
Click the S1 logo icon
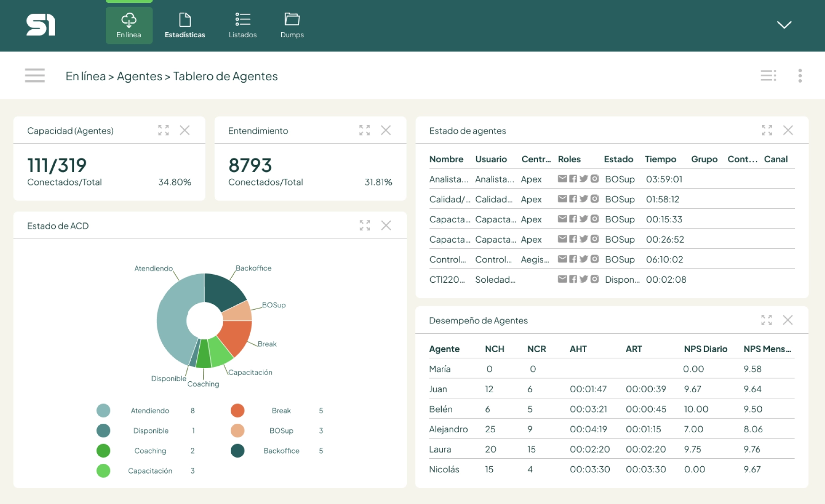[41, 25]
